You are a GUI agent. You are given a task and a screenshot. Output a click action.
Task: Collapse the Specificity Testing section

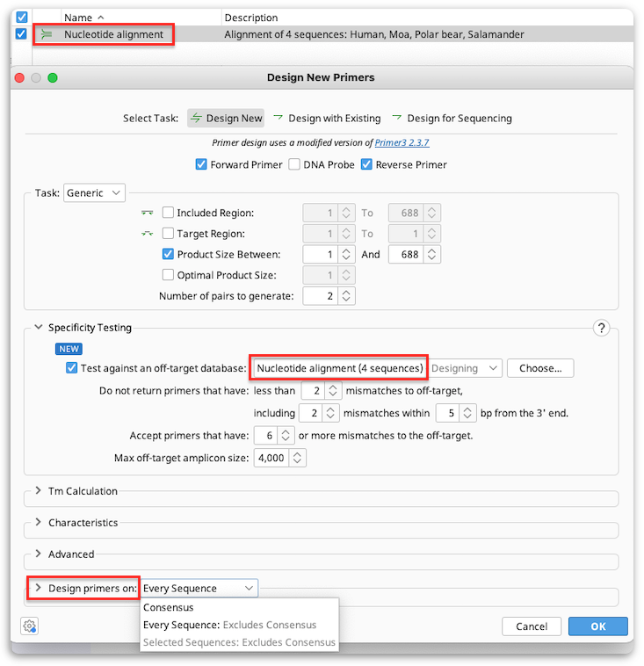pos(39,327)
